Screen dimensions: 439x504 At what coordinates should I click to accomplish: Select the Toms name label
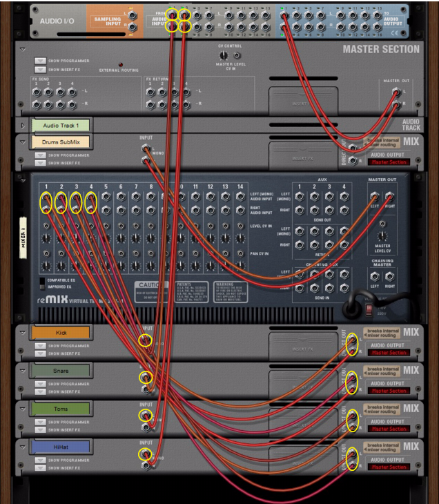(x=61, y=409)
